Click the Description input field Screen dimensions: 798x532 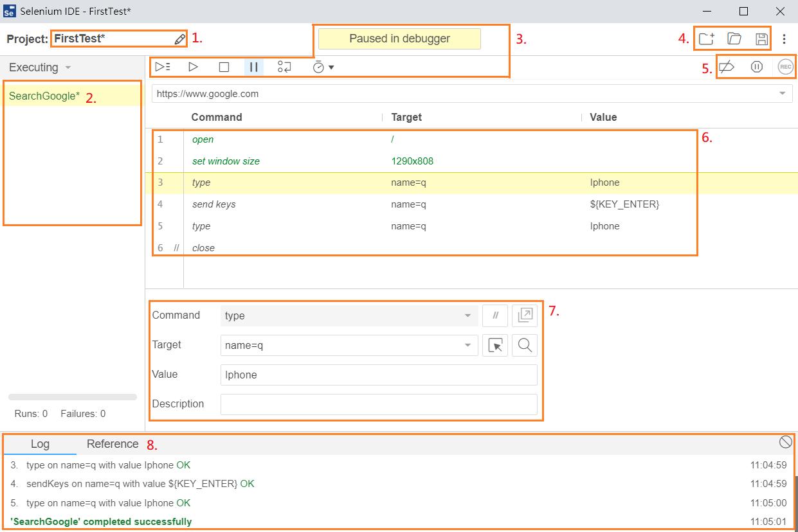coord(379,404)
